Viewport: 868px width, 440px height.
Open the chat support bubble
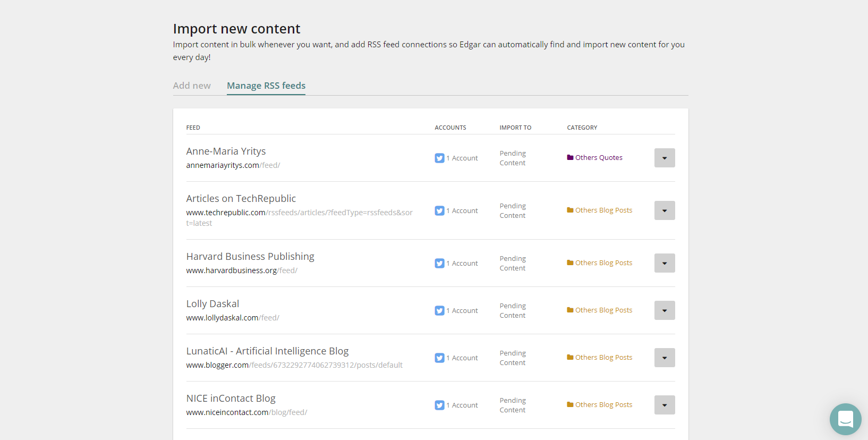click(x=845, y=419)
